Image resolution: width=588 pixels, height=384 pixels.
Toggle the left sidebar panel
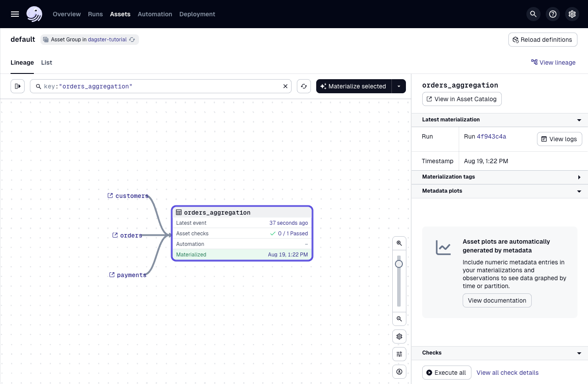pyautogui.click(x=18, y=86)
